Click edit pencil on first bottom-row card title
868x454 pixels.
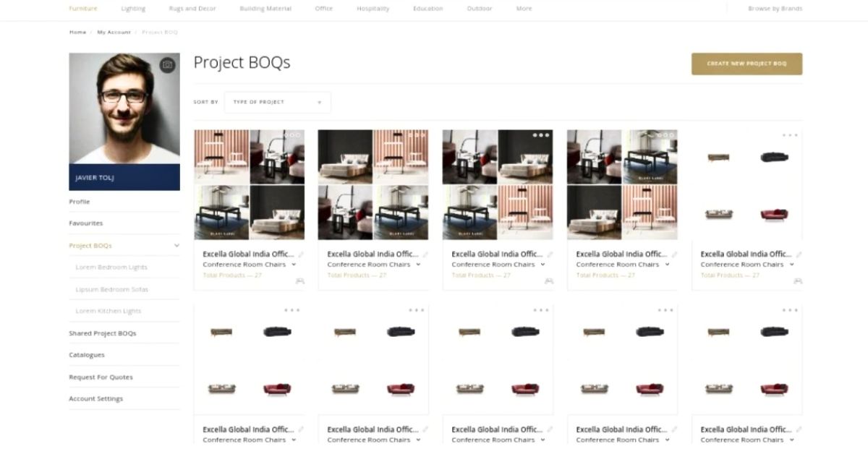(x=301, y=429)
